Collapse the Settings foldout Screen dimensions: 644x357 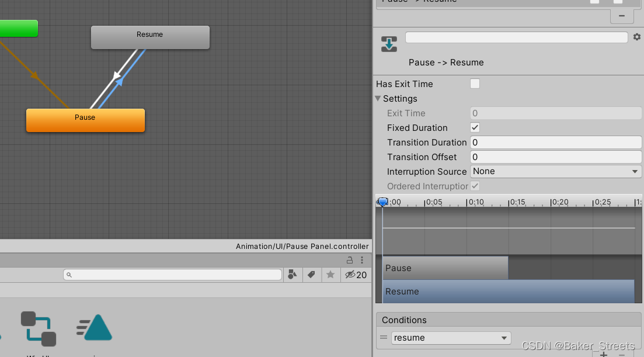(378, 99)
